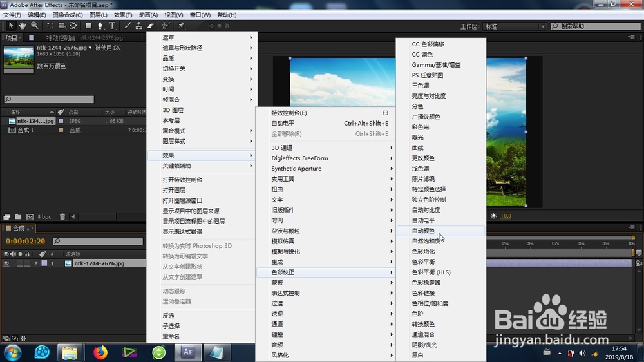This screenshot has height=362, width=644.
Task: Select 特效控制台(E) menu entry
Action: tap(326, 113)
